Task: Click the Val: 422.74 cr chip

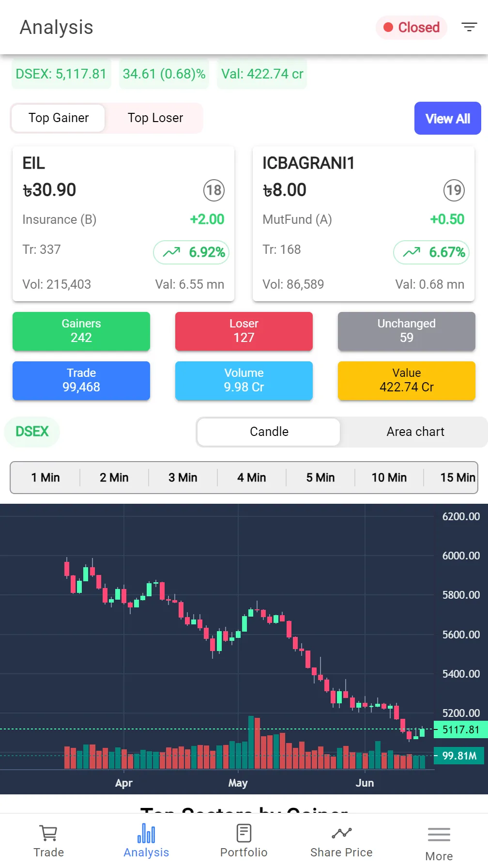Action: click(x=262, y=74)
